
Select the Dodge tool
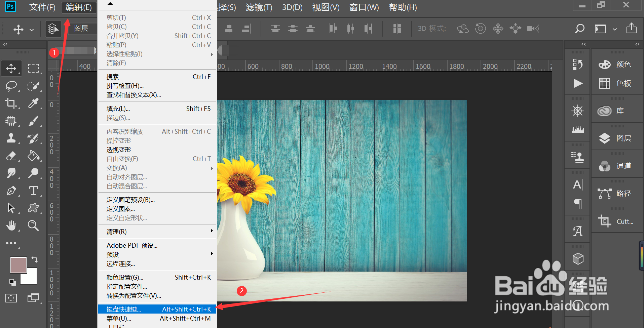(33, 173)
